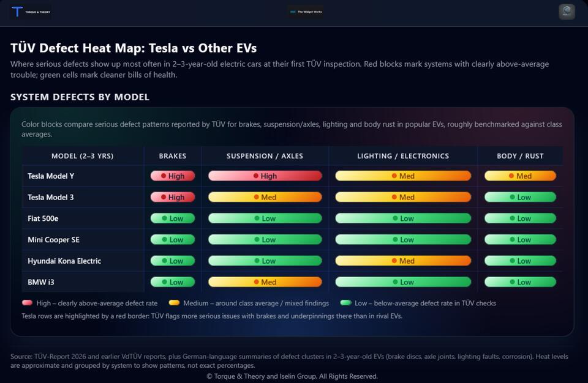Click Hyundai Kona Electric Lighting Med bar
The height and width of the screenshot is (383, 588).
(403, 261)
